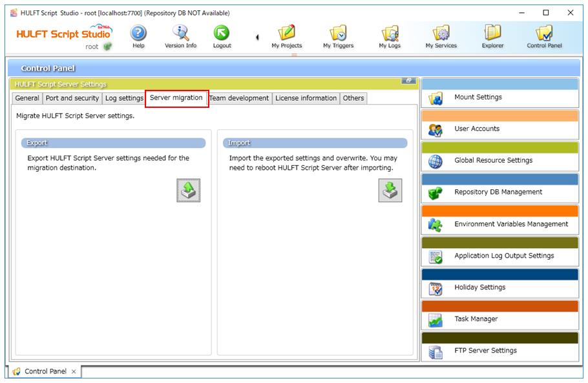Open Version Info from the toolbar
Screen dimensions: 588x383
[181, 36]
